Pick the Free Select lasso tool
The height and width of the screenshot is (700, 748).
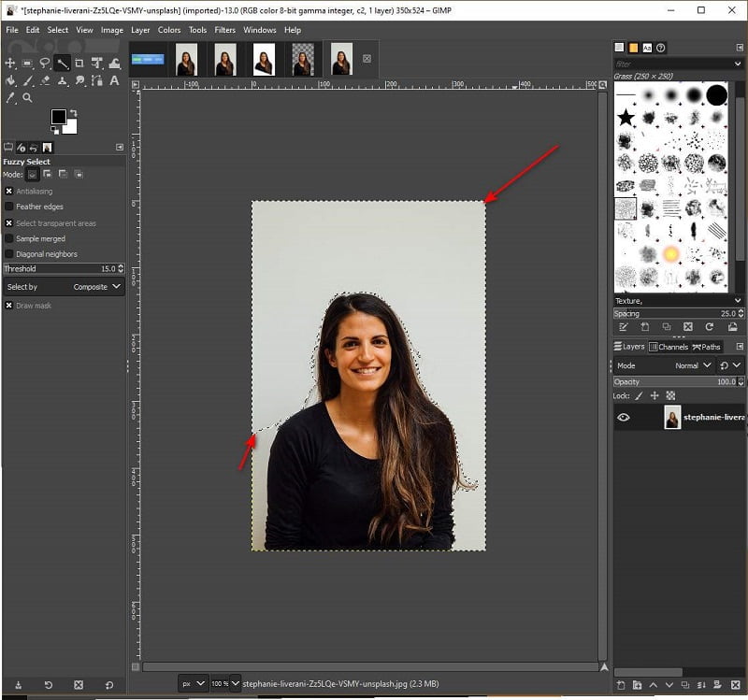pos(44,64)
